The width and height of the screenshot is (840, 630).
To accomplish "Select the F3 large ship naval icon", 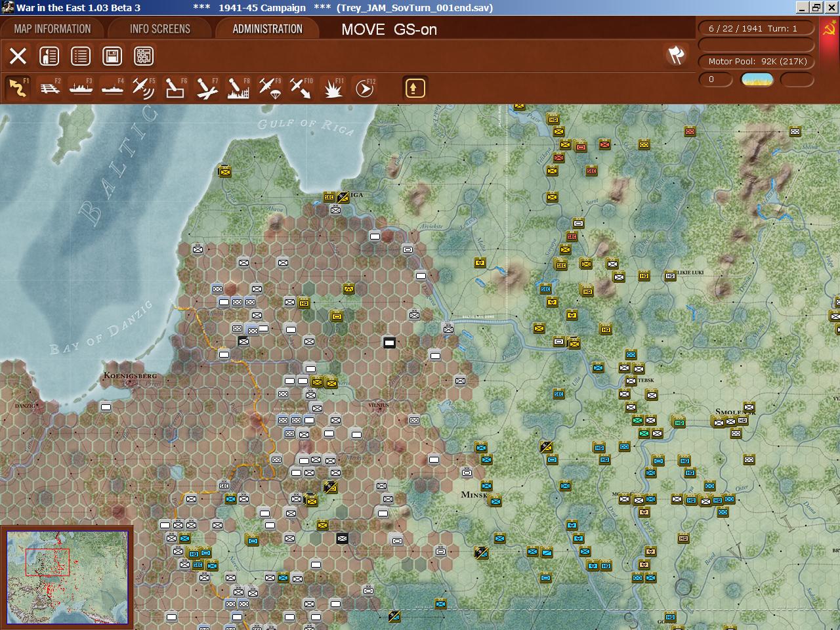I will point(81,88).
